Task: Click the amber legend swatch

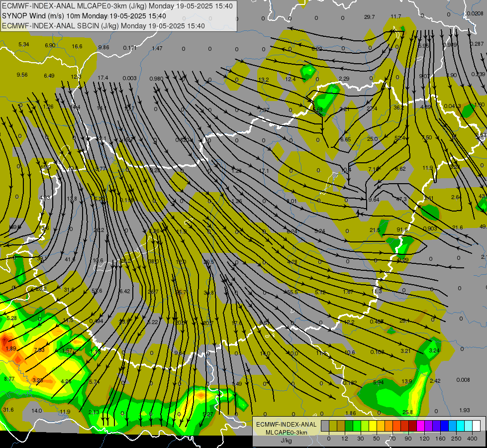Action: pos(381,426)
